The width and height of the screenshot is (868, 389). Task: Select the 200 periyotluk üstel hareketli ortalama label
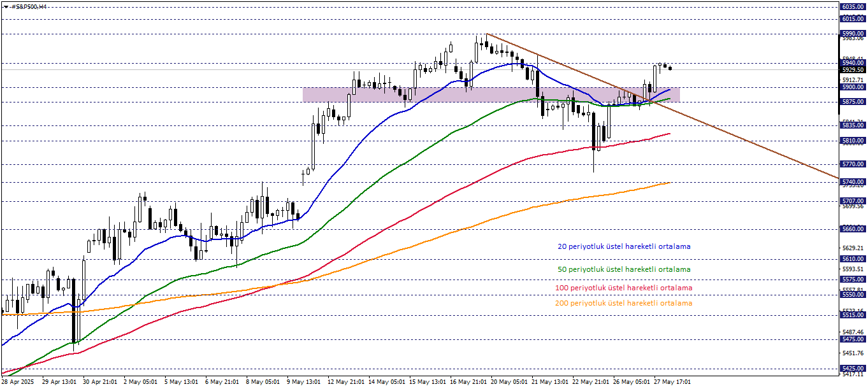point(623,303)
